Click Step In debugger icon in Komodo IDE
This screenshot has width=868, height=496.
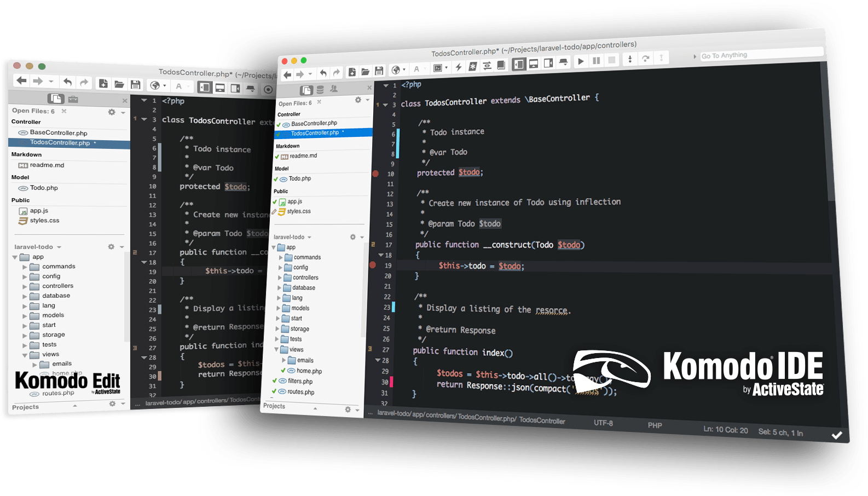click(x=630, y=59)
